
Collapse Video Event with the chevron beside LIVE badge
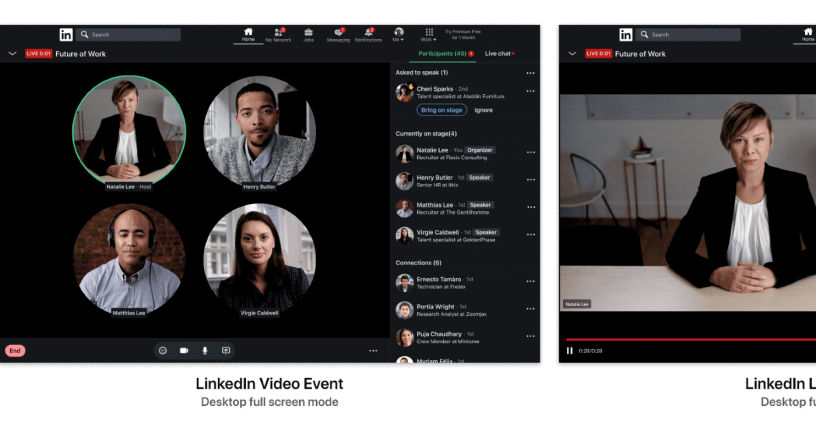point(12,54)
